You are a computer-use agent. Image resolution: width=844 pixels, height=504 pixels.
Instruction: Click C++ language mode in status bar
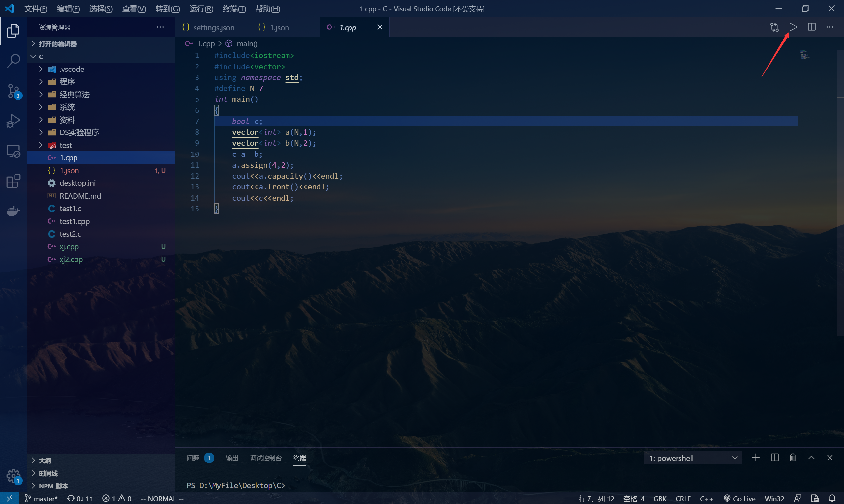(706, 499)
